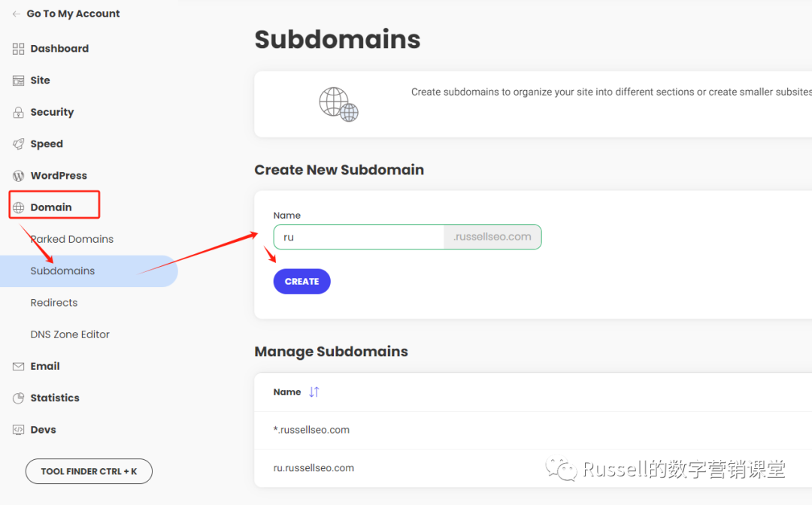This screenshot has width=812, height=505.
Task: Click the Statistics pie chart icon
Action: coord(19,398)
